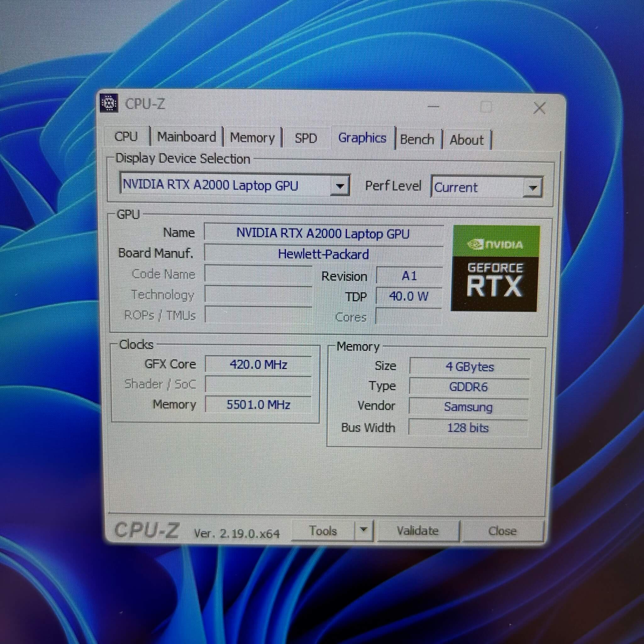Click the memory Type GDDR6 value

click(x=468, y=387)
